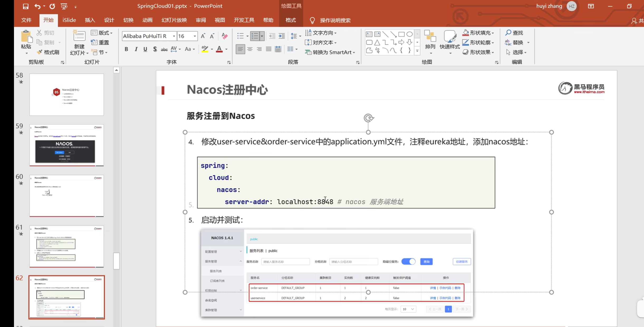644x327 pixels.
Task: Click the Clear All Formatting icon
Action: coord(225,36)
